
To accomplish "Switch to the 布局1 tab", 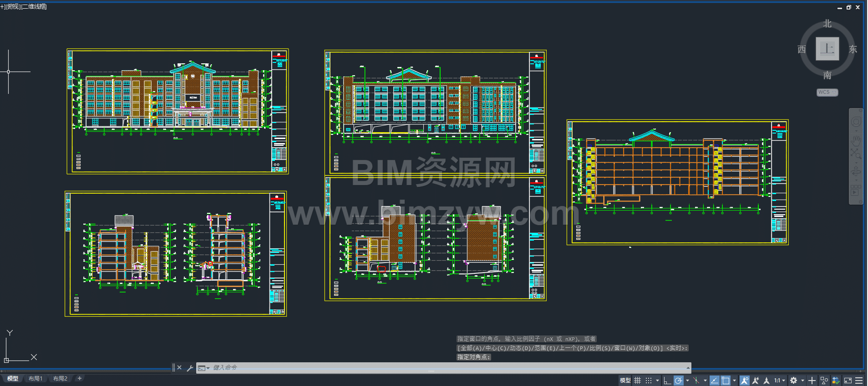I will click(x=36, y=379).
